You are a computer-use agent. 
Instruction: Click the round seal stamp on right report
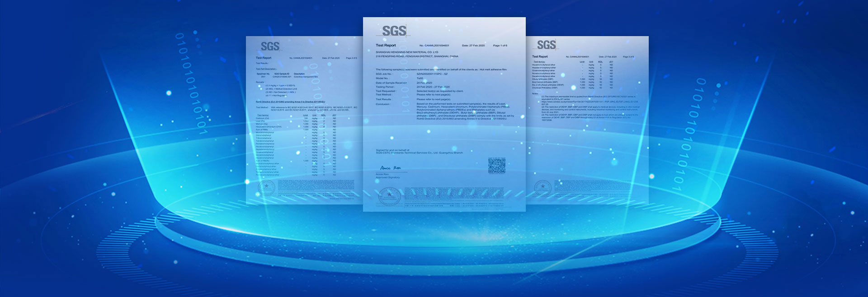pyautogui.click(x=542, y=187)
